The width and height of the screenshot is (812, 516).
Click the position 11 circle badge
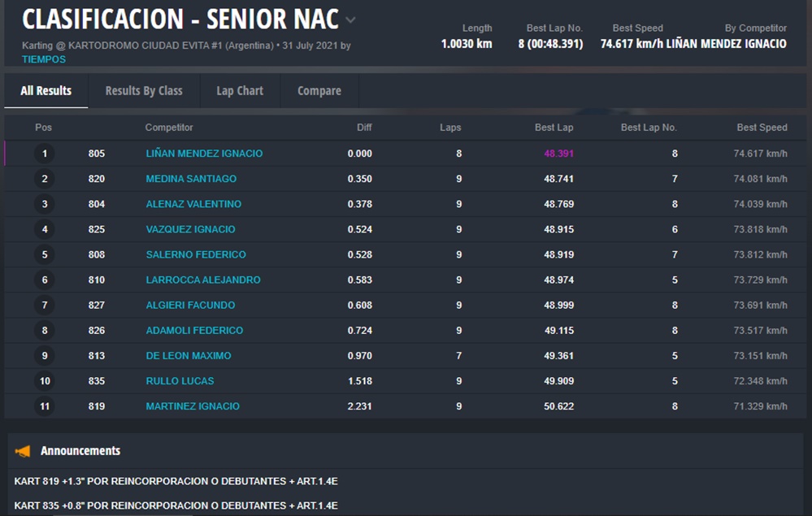point(45,406)
